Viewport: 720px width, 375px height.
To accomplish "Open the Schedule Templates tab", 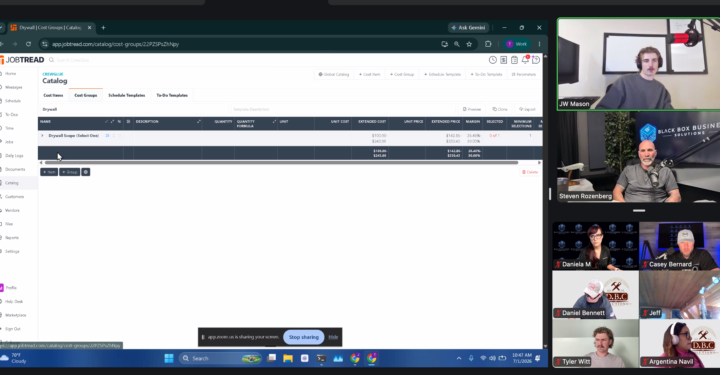I will click(127, 95).
